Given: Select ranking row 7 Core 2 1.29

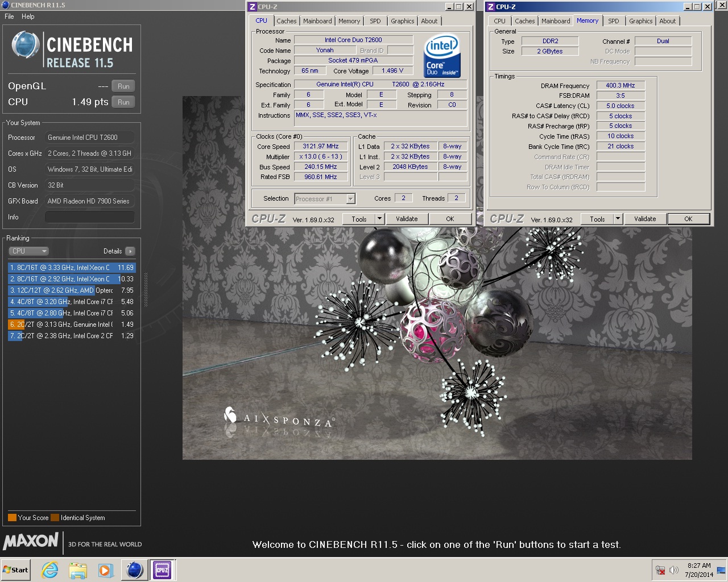Looking at the screenshot, I should click(72, 336).
